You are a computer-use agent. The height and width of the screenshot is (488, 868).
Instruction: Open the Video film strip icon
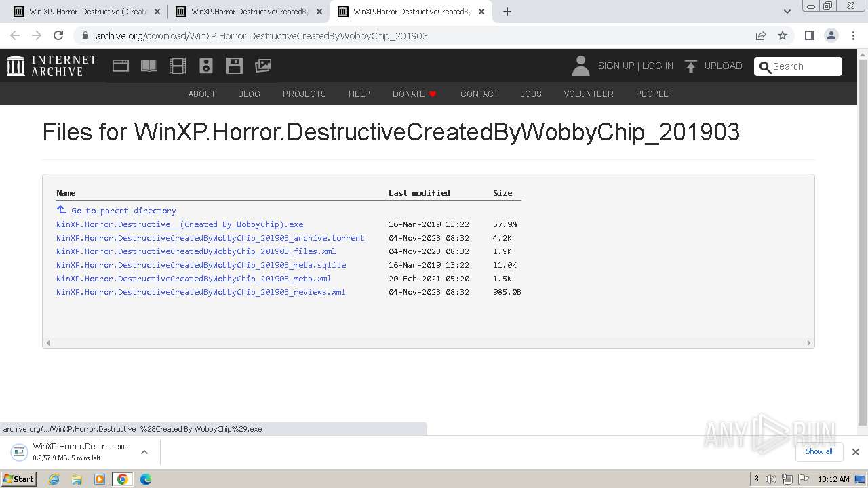(x=178, y=66)
